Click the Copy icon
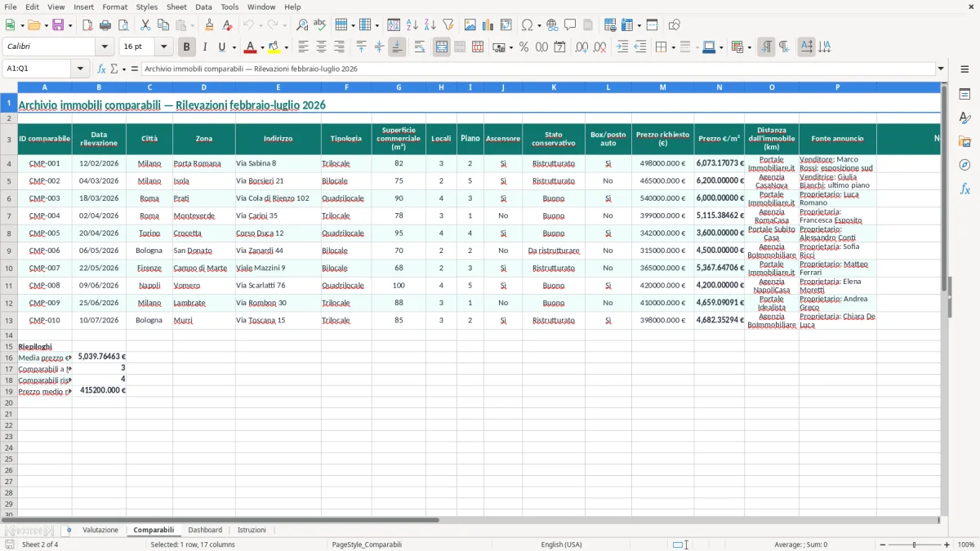The image size is (980, 551). point(163,25)
